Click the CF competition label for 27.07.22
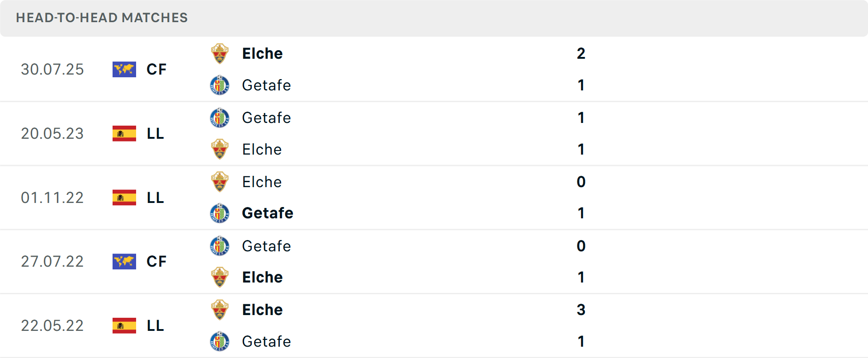The width and height of the screenshot is (868, 358). click(x=156, y=261)
